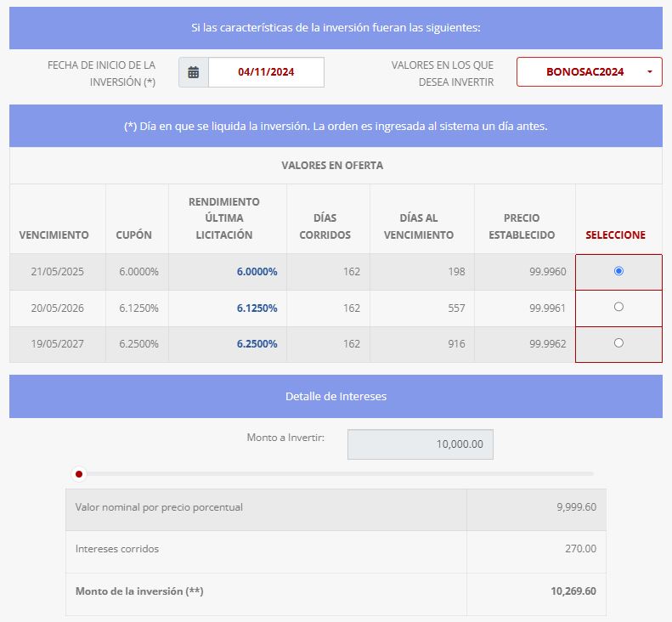Viewport: 672px width, 622px height.
Task: Open the calendar icon date picker
Action: (x=194, y=72)
